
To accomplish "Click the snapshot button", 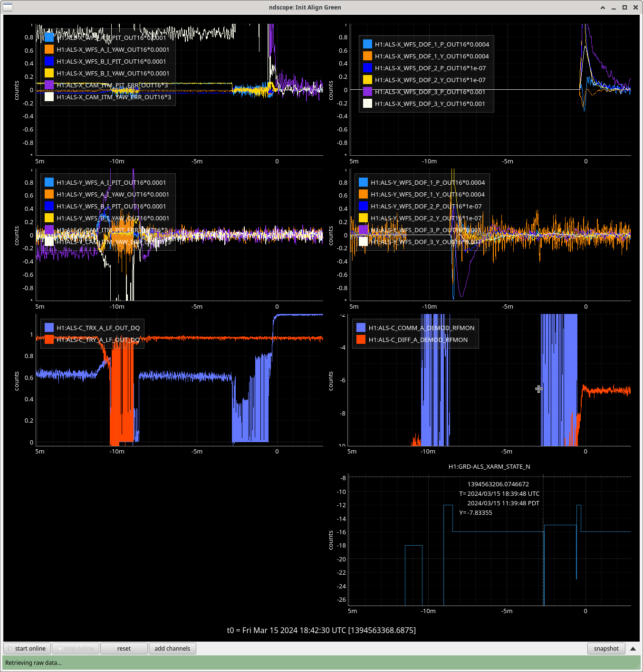I will pyautogui.click(x=606, y=648).
